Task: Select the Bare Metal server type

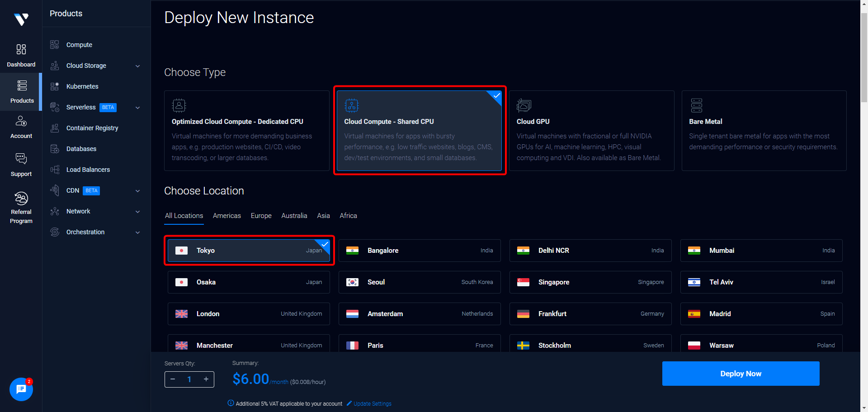Action: (x=764, y=131)
